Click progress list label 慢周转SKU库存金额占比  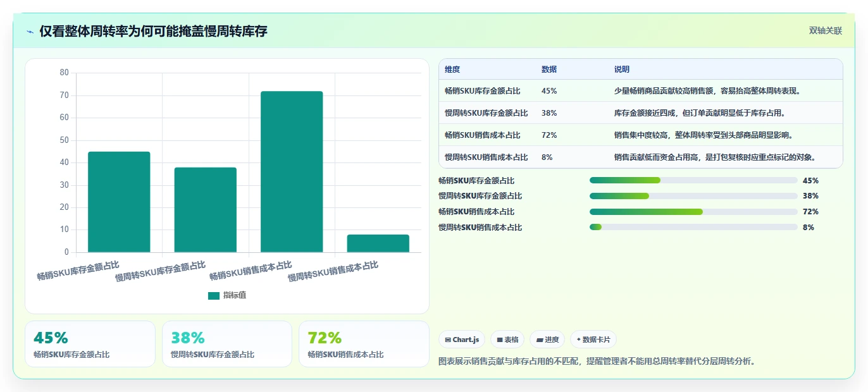pyautogui.click(x=480, y=196)
